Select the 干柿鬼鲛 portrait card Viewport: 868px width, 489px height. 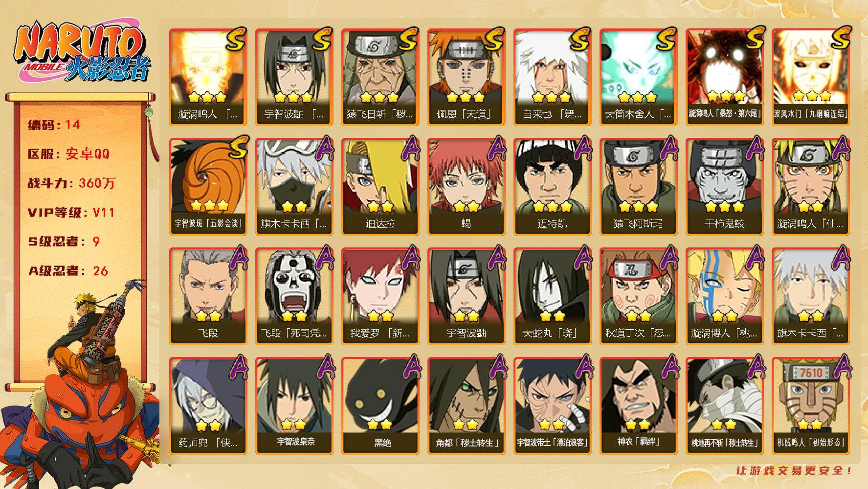tap(724, 187)
